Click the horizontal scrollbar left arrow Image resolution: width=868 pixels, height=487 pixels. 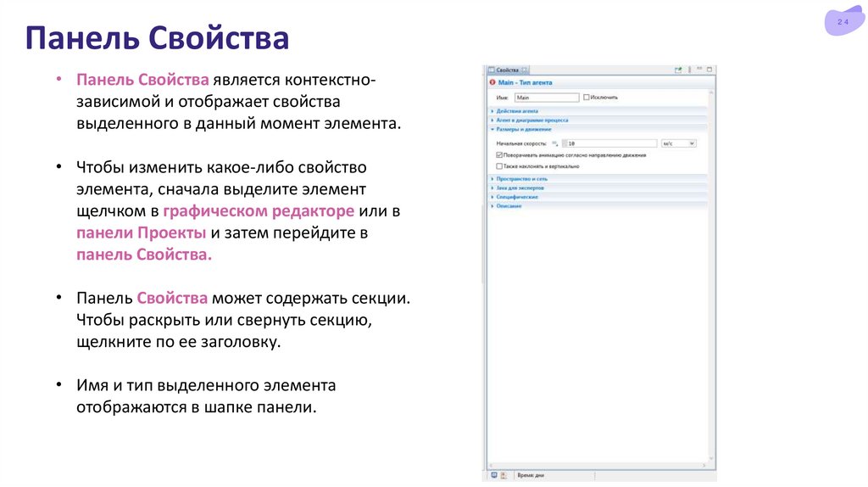pyautogui.click(x=491, y=466)
